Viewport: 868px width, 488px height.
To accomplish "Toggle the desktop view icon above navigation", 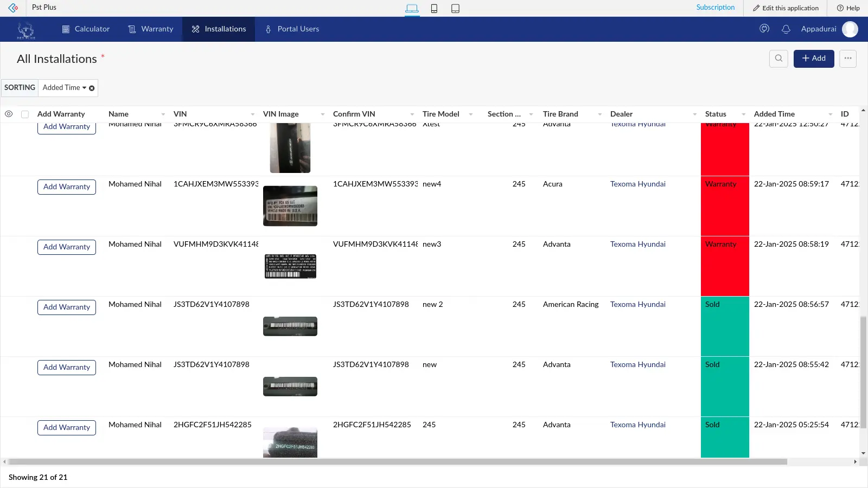I will click(x=412, y=8).
